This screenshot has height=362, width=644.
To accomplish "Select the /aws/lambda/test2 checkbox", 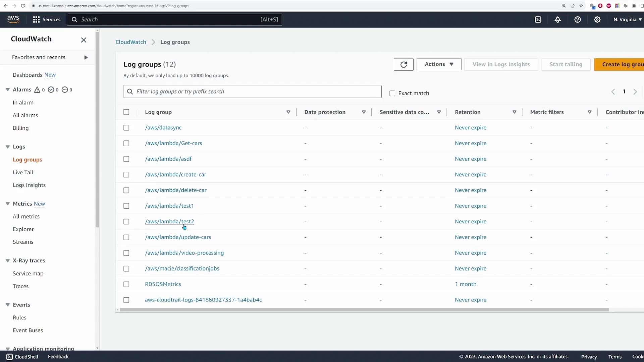I will click(126, 222).
